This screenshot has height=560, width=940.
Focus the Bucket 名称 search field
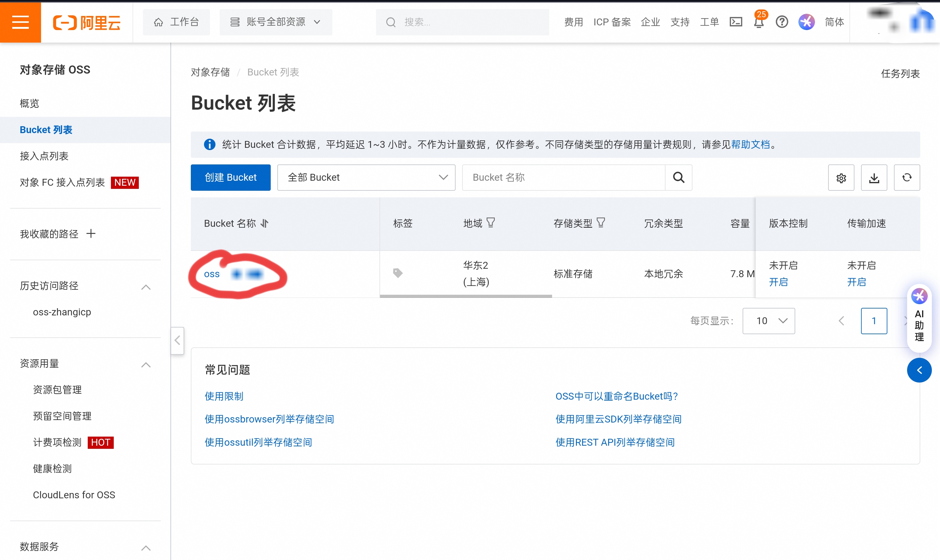(564, 178)
